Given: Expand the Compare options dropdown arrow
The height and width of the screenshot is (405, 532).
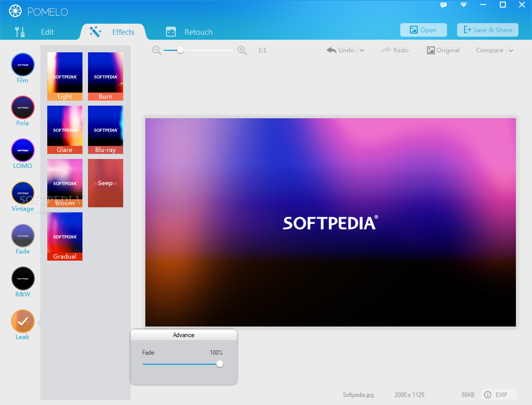Looking at the screenshot, I should 511,51.
